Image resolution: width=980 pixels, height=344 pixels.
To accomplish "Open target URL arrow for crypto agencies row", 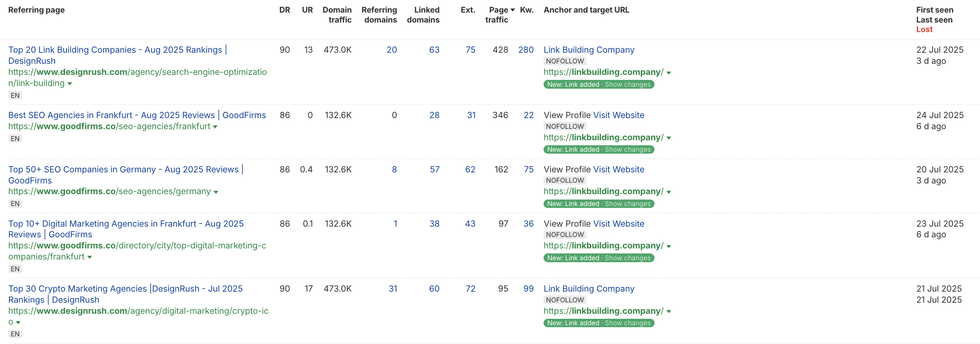I will pos(669,312).
